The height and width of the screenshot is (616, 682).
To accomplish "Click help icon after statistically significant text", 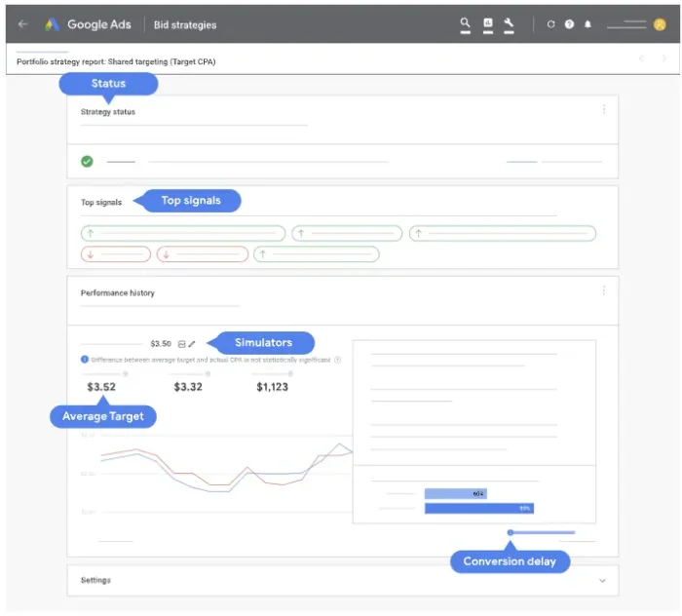I will coord(337,360).
